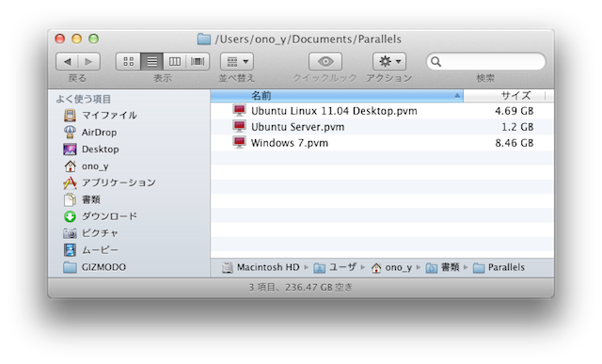Select Windows 7.pvm file name
This screenshot has width=602, height=364.
(290, 143)
